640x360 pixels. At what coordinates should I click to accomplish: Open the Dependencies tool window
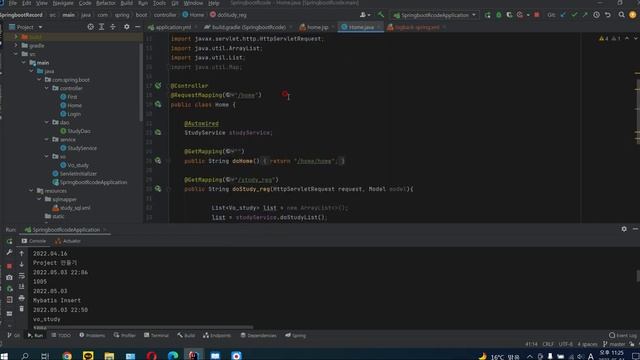(x=258, y=335)
